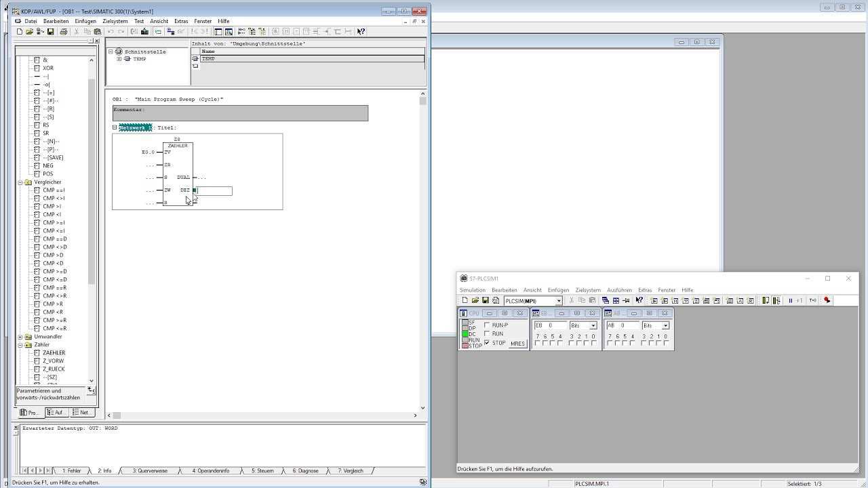Select CMP ==I comparator in the catalog
Screen dimensions: 868x488
point(54,190)
